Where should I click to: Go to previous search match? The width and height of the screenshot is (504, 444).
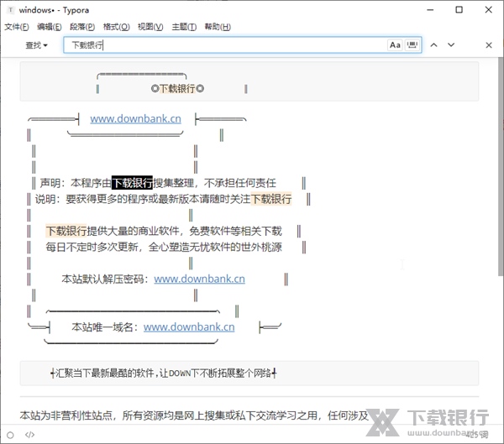pos(434,45)
